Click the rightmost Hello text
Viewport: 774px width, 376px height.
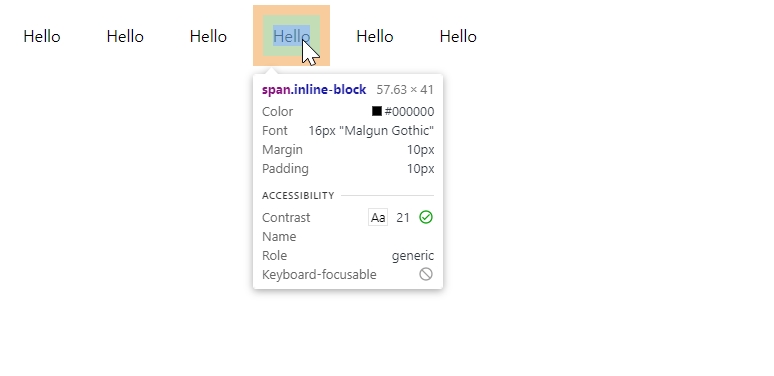pos(458,36)
